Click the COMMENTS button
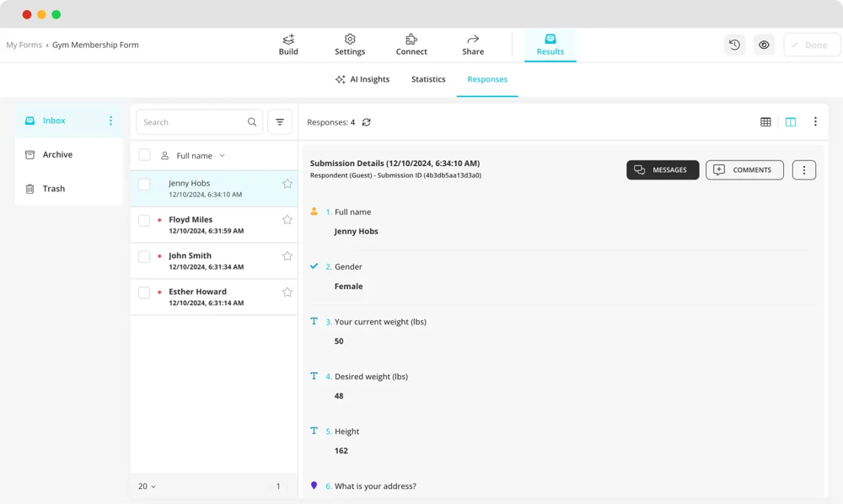Screen dimensions: 843x504 (x=744, y=170)
